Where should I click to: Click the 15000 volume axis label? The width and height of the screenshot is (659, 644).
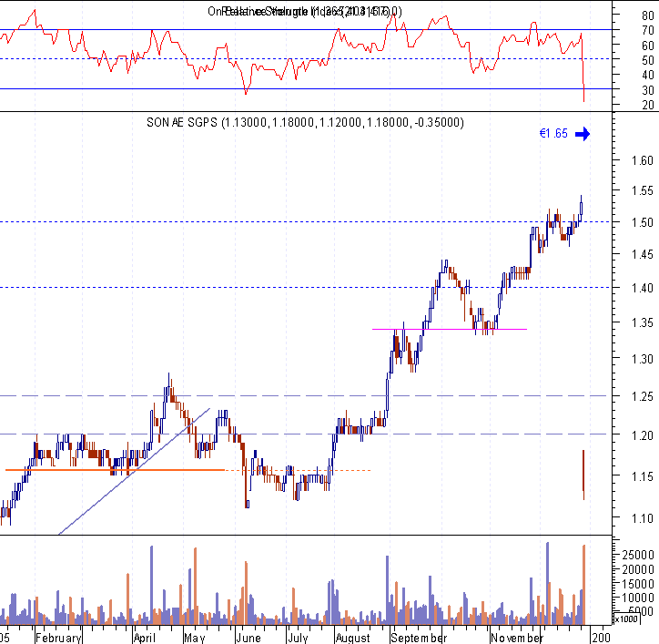tap(638, 584)
